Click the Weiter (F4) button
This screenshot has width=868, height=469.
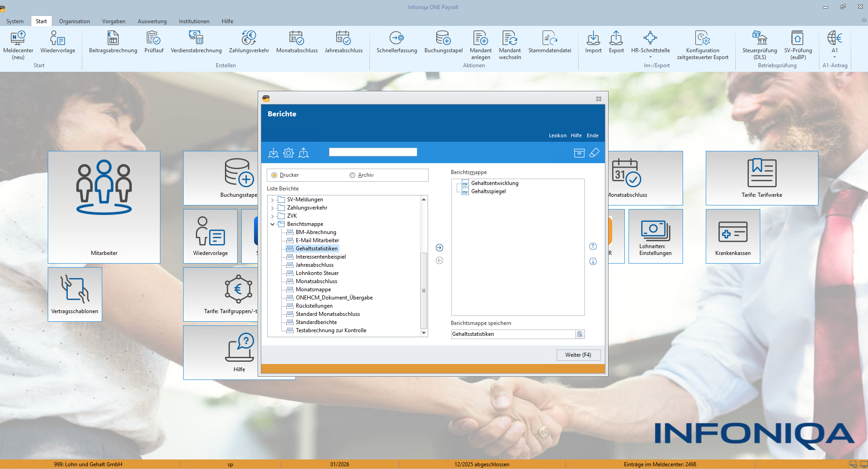click(x=579, y=355)
